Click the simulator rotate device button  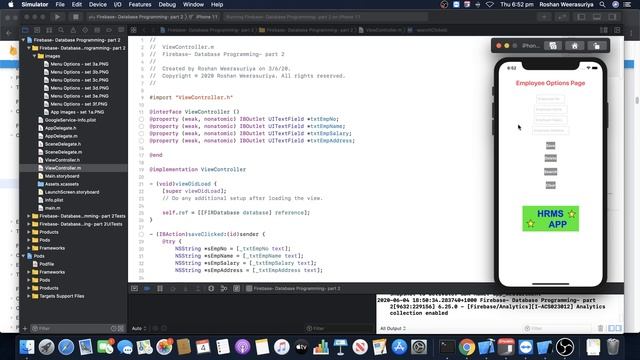coord(596,46)
